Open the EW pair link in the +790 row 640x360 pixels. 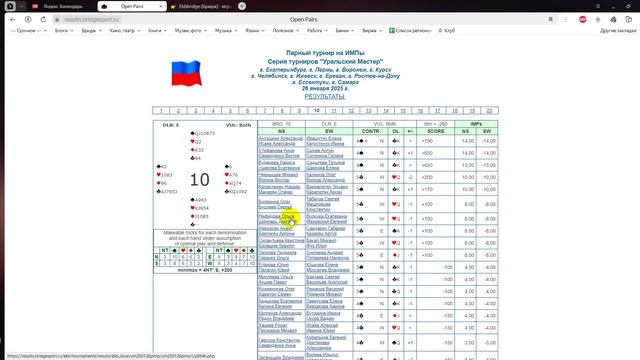pos(324,141)
